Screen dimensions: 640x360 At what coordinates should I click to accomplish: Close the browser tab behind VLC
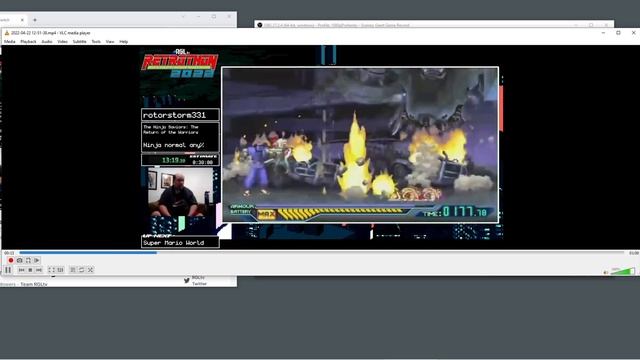click(22, 20)
